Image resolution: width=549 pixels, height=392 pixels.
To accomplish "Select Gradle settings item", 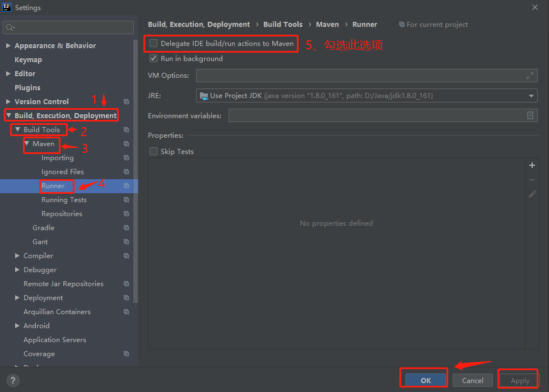I will pos(44,227).
